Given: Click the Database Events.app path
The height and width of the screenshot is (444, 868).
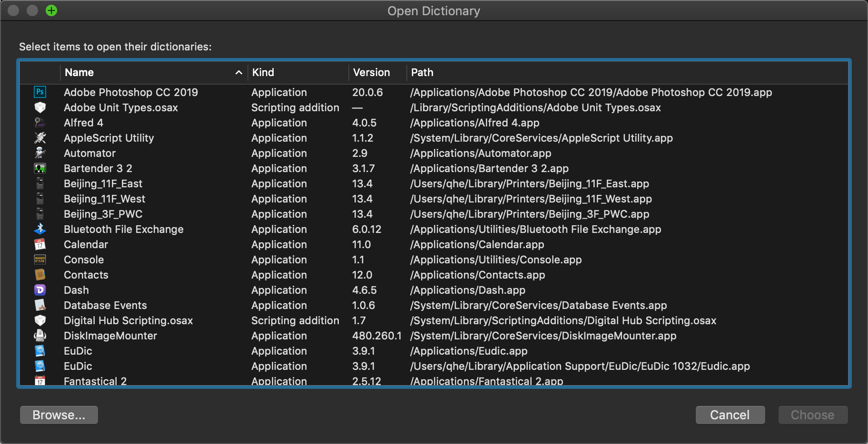Looking at the screenshot, I should pyautogui.click(x=539, y=305).
